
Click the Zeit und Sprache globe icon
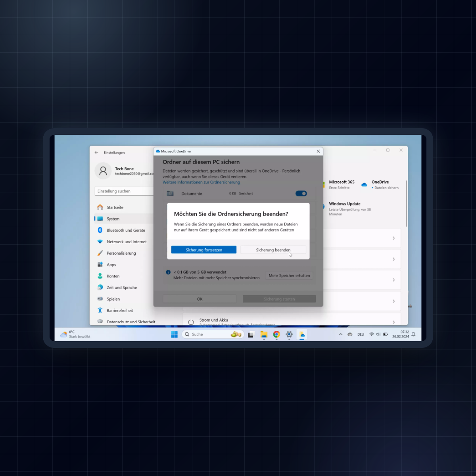[x=100, y=288]
